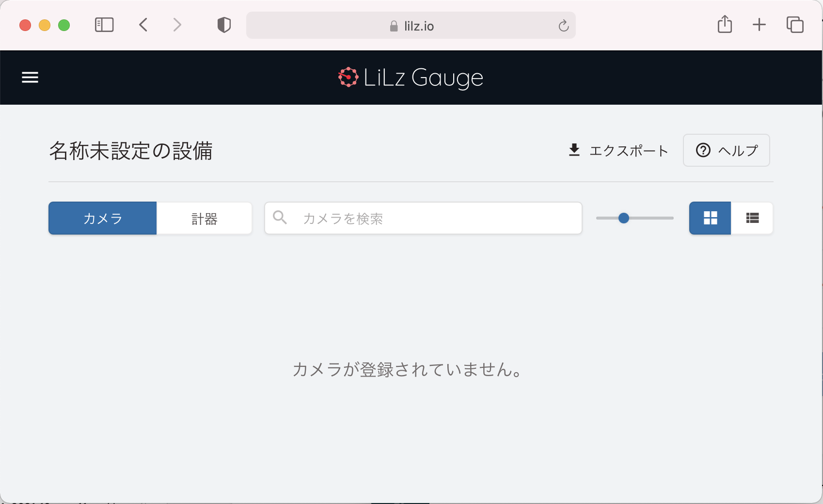Go forward to next page
This screenshot has height=504, width=823.
tap(177, 25)
